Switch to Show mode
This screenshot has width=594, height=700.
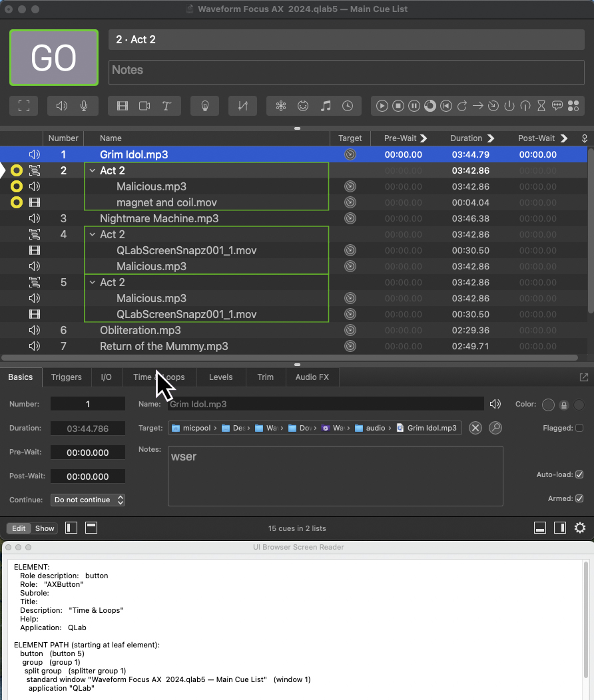point(45,528)
